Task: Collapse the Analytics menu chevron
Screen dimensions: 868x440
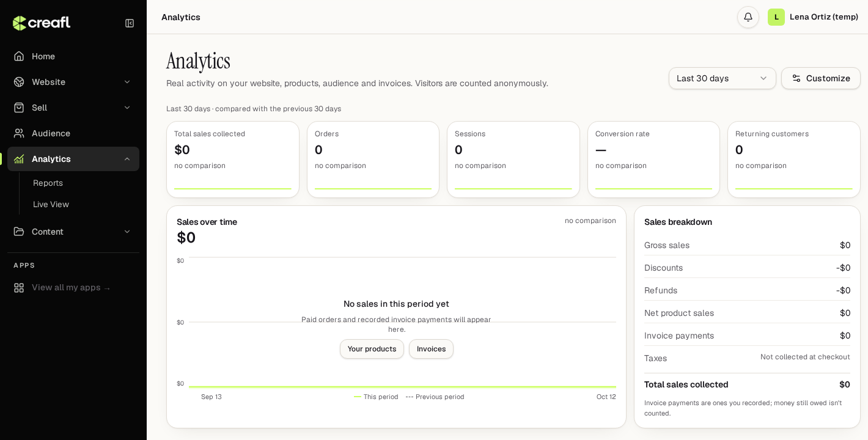Action: 127,159
